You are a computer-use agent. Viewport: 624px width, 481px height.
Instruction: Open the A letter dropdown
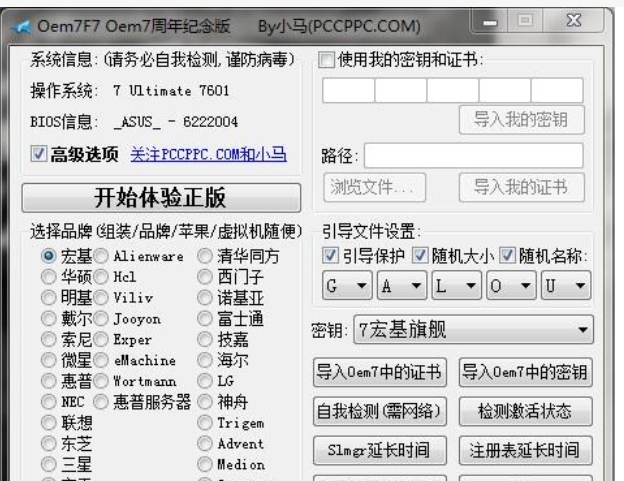point(402,285)
